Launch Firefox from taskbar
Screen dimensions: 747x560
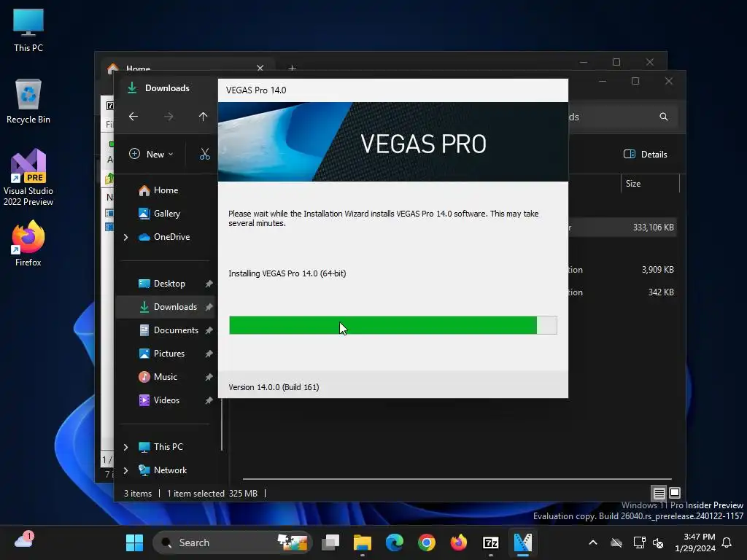click(x=459, y=542)
